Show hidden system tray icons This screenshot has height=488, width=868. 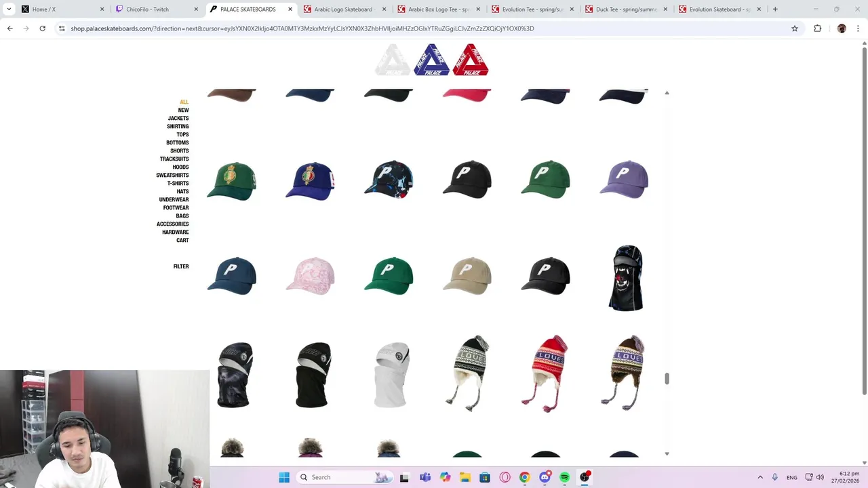click(760, 477)
